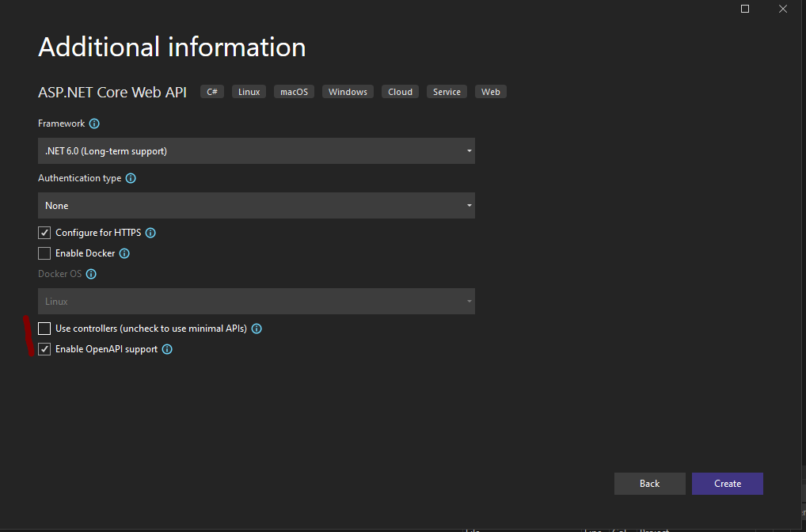
Task: Click the Framework info icon
Action: click(94, 124)
